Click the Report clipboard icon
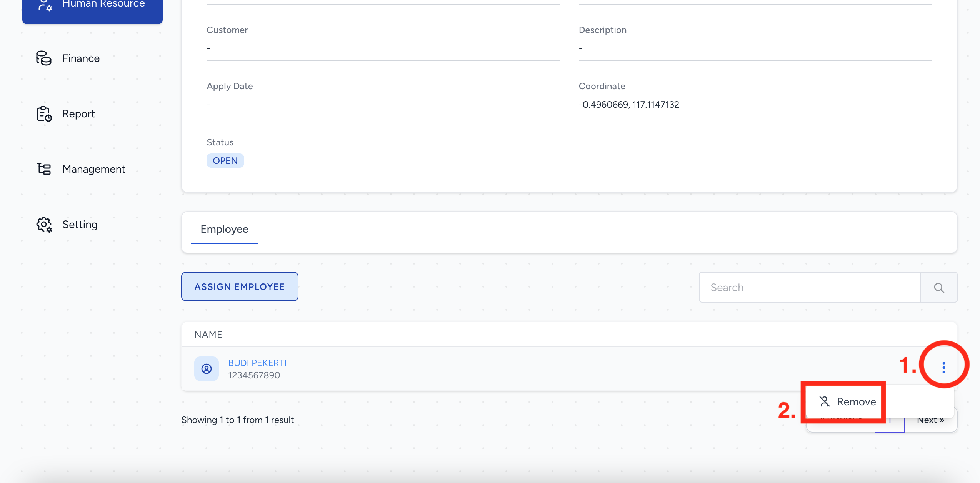 pos(44,114)
